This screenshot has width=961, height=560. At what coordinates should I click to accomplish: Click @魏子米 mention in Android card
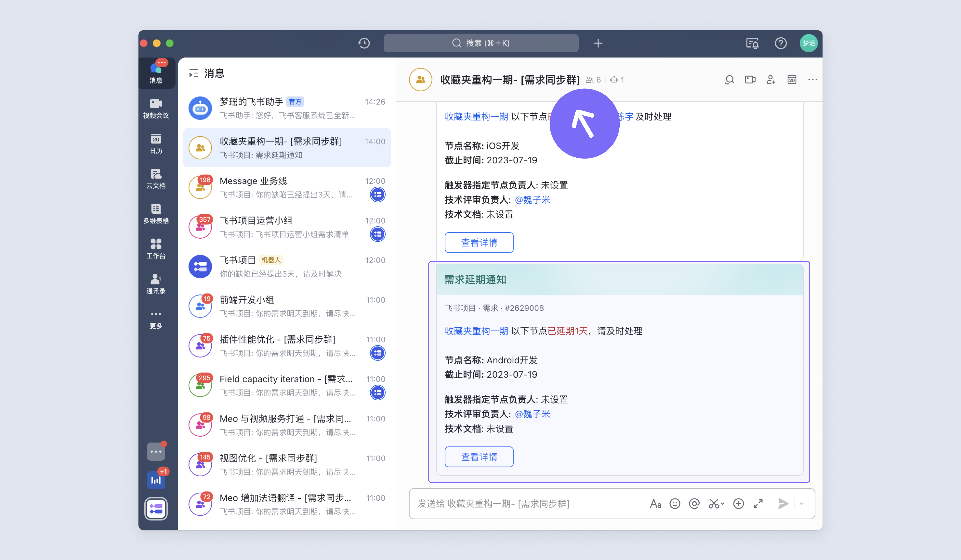click(532, 414)
